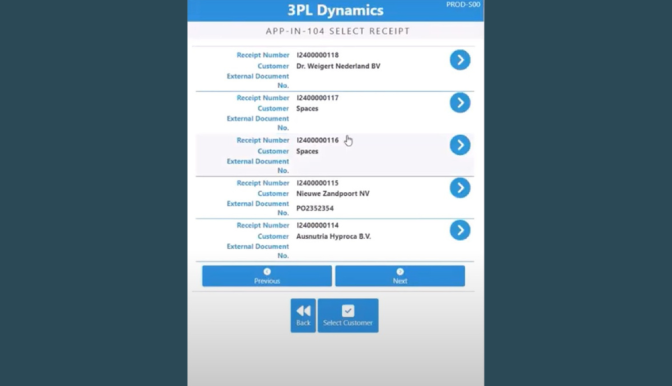
Task: Click the APP-IN-104 Select Receipt heading
Action: coord(338,31)
